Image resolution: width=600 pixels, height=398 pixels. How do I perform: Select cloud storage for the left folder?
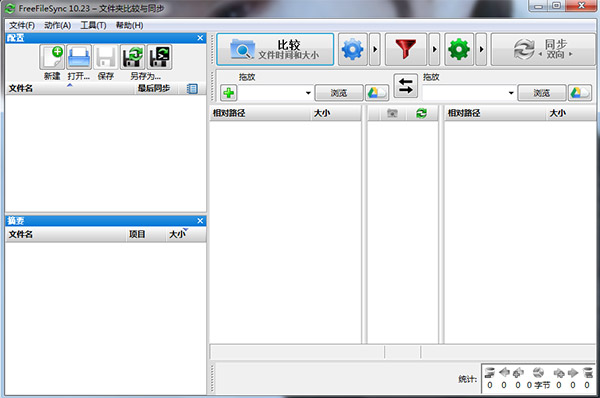click(377, 93)
